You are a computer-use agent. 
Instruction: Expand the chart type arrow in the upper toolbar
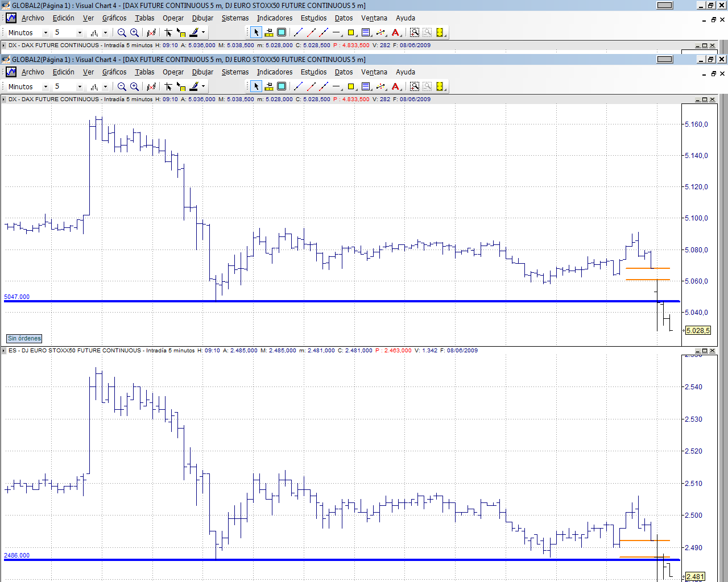point(105,32)
